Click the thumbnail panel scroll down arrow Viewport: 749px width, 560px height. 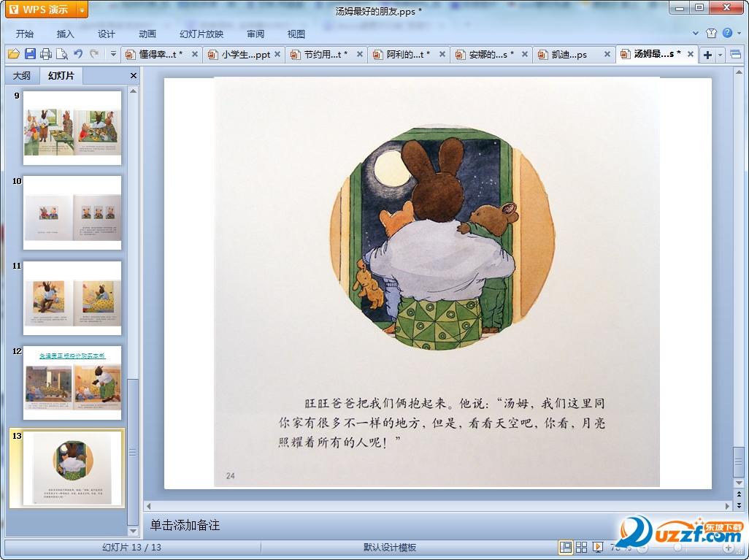134,531
